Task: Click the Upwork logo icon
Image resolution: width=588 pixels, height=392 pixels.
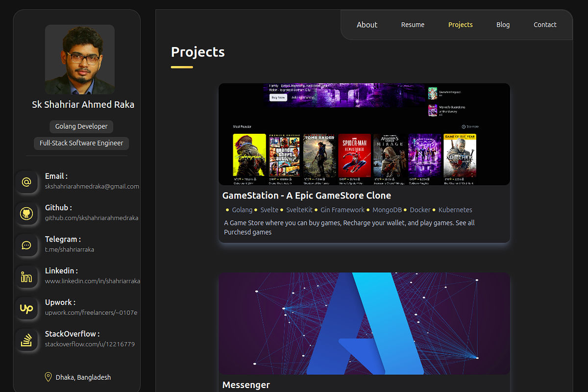Action: point(26,309)
